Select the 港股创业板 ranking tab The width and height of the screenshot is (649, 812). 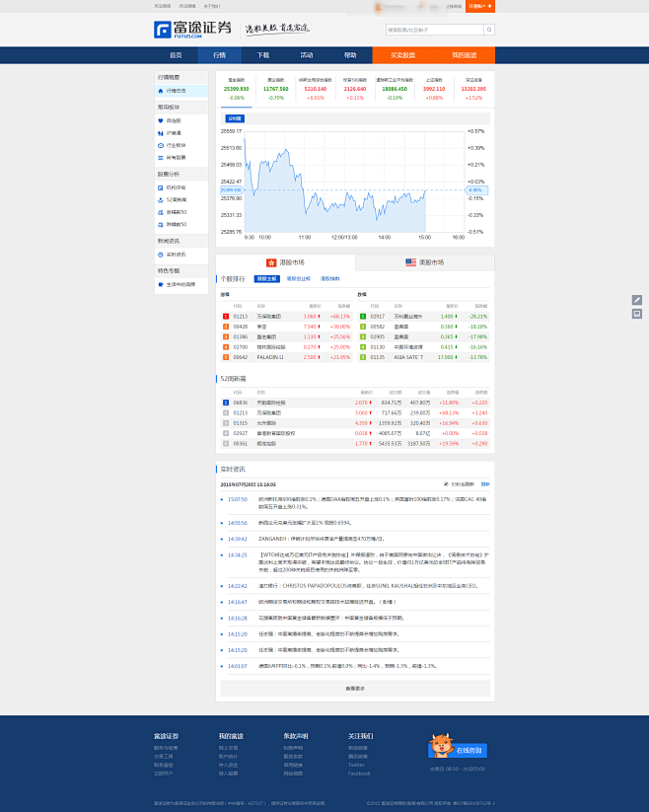click(x=297, y=279)
